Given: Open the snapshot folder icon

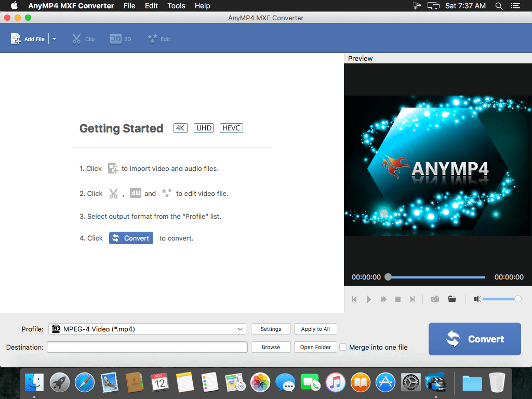Looking at the screenshot, I should [452, 299].
